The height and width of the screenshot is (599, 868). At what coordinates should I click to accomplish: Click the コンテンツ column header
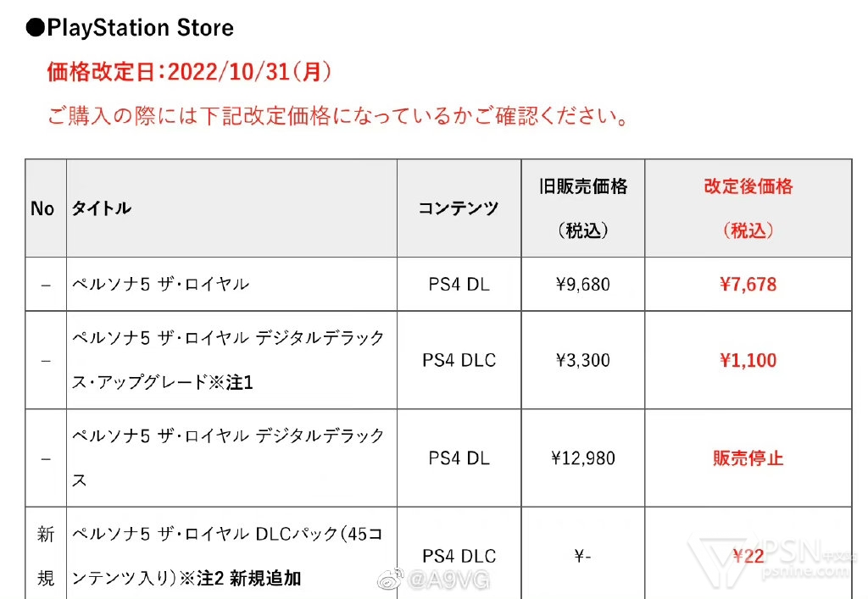pos(459,208)
